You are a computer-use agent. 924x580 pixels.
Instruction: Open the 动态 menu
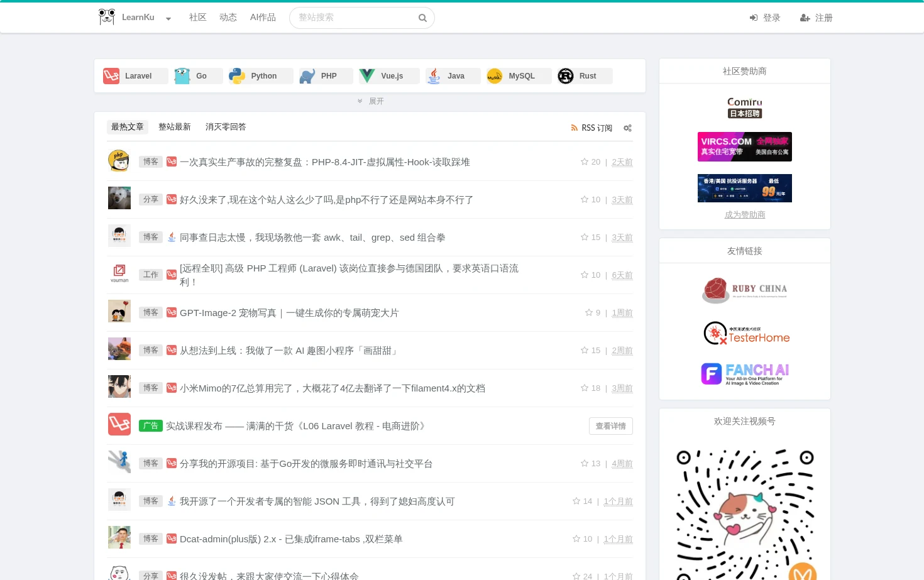pos(228,18)
